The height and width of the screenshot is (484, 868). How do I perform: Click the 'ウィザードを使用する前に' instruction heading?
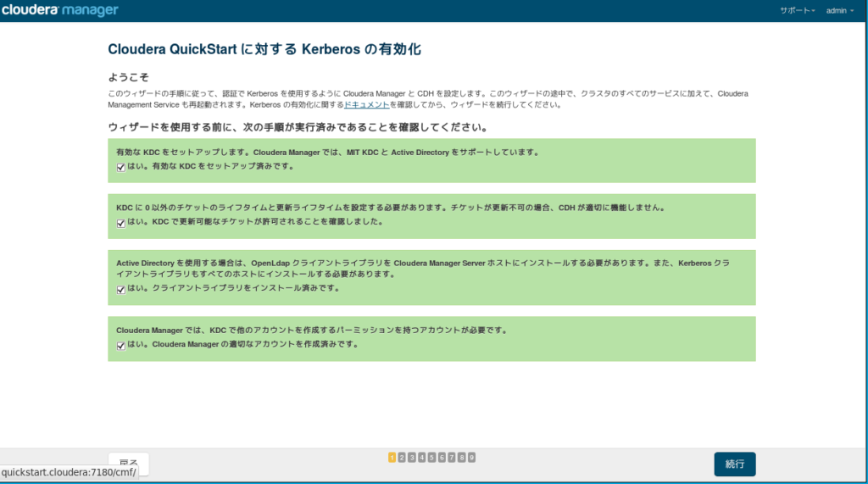click(x=298, y=127)
